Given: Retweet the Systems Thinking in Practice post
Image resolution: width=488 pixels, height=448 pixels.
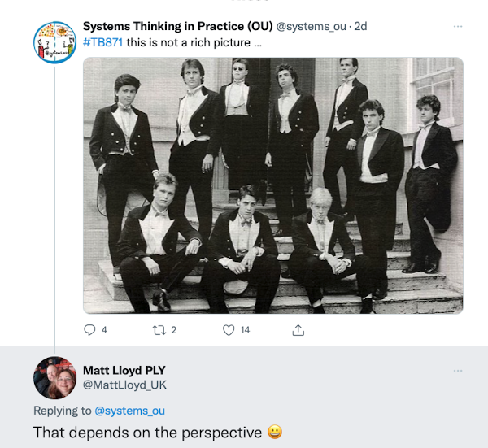Looking at the screenshot, I should point(160,330).
